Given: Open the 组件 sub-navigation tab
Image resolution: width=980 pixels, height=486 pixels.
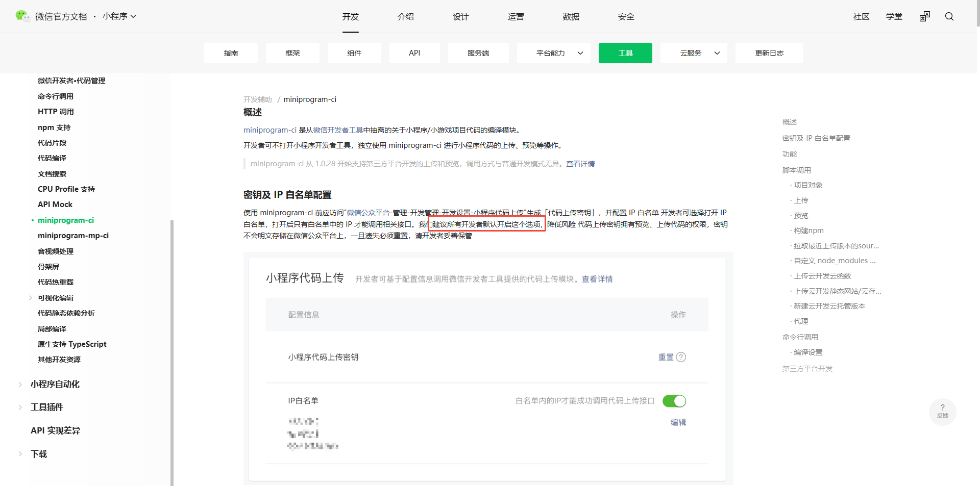Looking at the screenshot, I should [354, 53].
